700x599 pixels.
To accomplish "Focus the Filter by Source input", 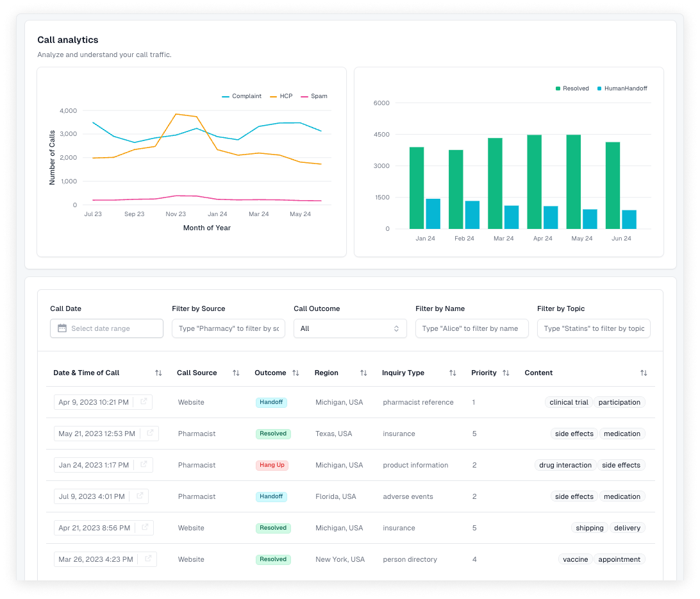I will click(x=229, y=328).
